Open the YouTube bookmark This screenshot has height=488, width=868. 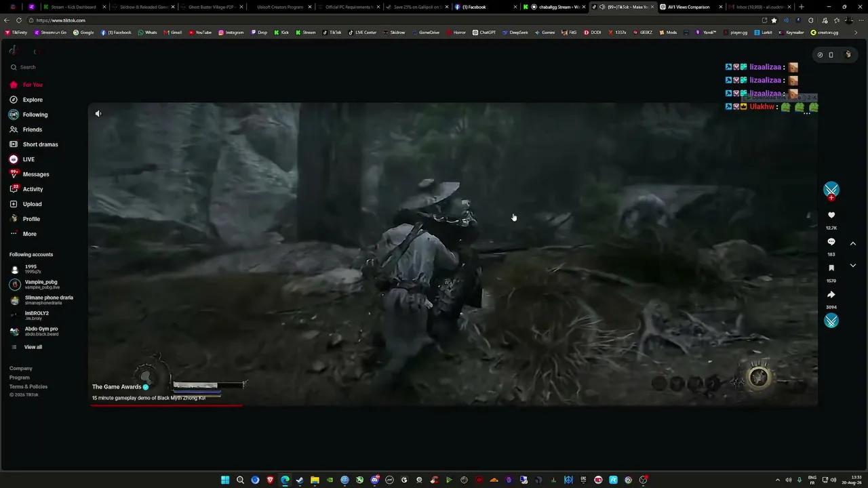pyautogui.click(x=200, y=33)
